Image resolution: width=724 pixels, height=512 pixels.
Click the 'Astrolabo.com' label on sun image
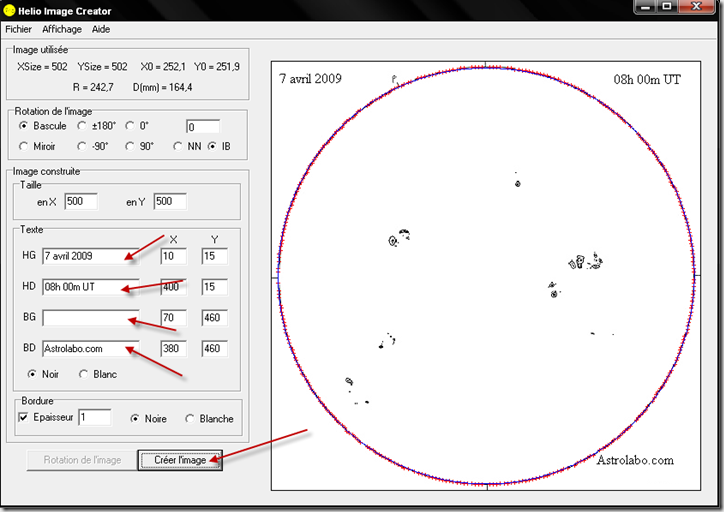point(635,460)
